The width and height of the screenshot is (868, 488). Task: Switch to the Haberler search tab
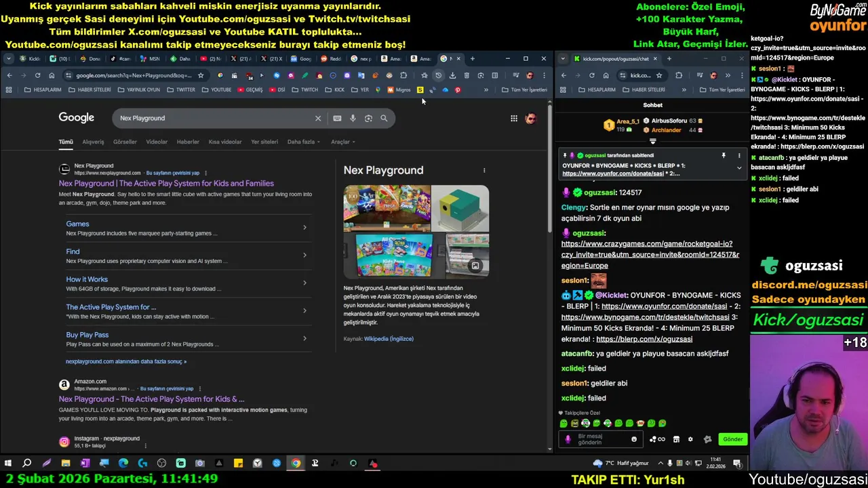[x=188, y=142]
